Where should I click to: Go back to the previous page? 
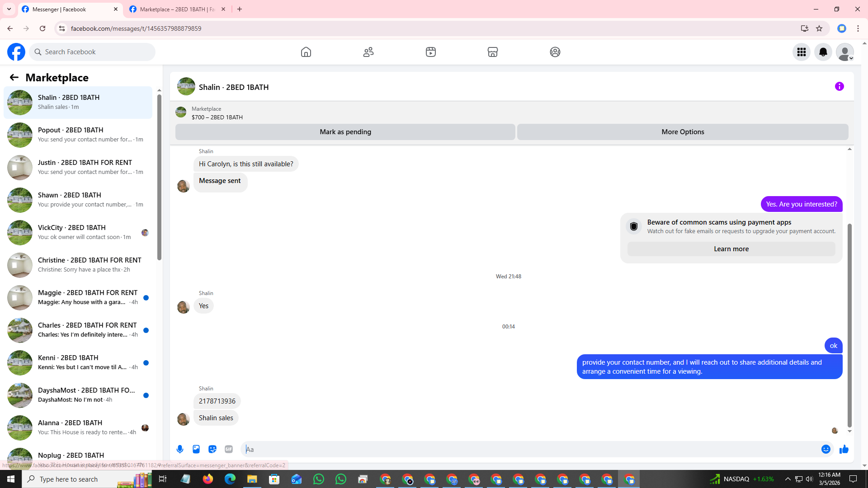click(x=10, y=28)
